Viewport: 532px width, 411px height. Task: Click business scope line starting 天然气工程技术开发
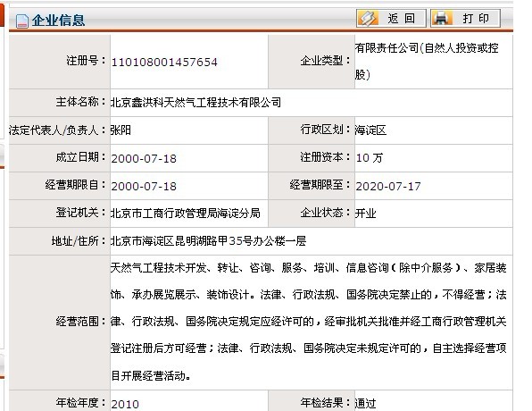[309, 268]
